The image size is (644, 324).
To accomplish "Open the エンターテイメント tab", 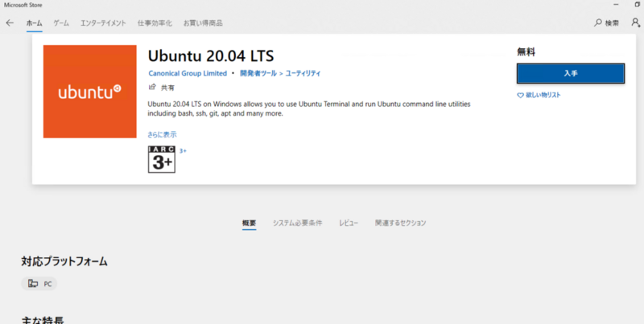I will (103, 23).
